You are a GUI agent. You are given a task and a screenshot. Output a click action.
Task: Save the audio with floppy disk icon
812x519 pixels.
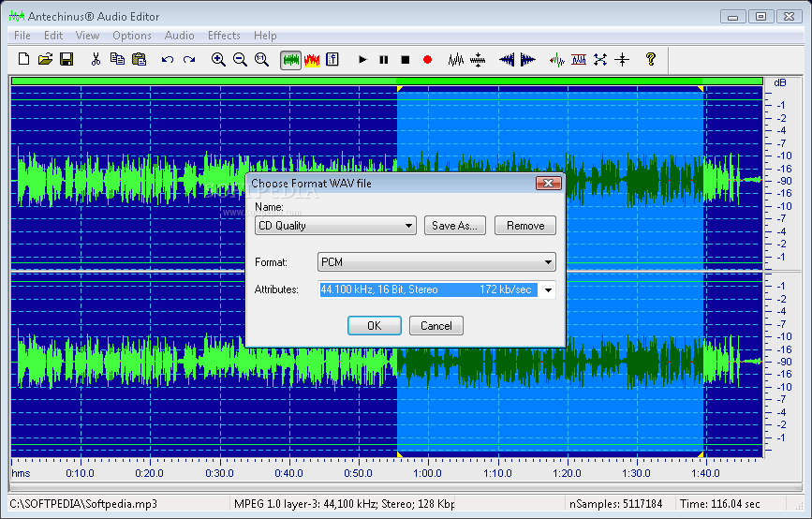tap(66, 60)
